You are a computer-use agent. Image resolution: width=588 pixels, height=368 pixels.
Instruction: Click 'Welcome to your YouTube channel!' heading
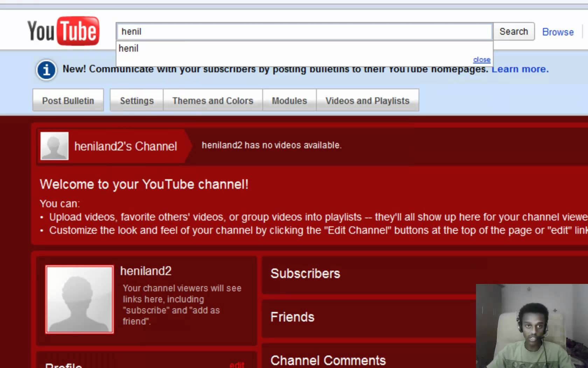coord(144,184)
